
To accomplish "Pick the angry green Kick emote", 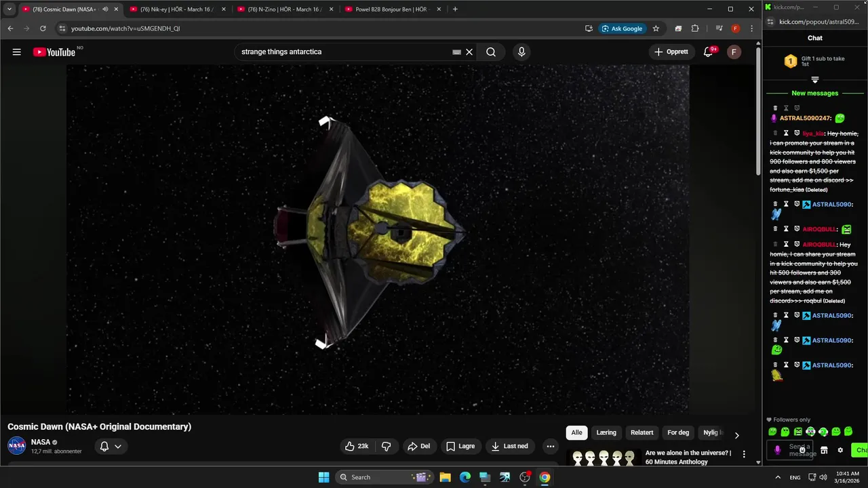I will point(797,432).
